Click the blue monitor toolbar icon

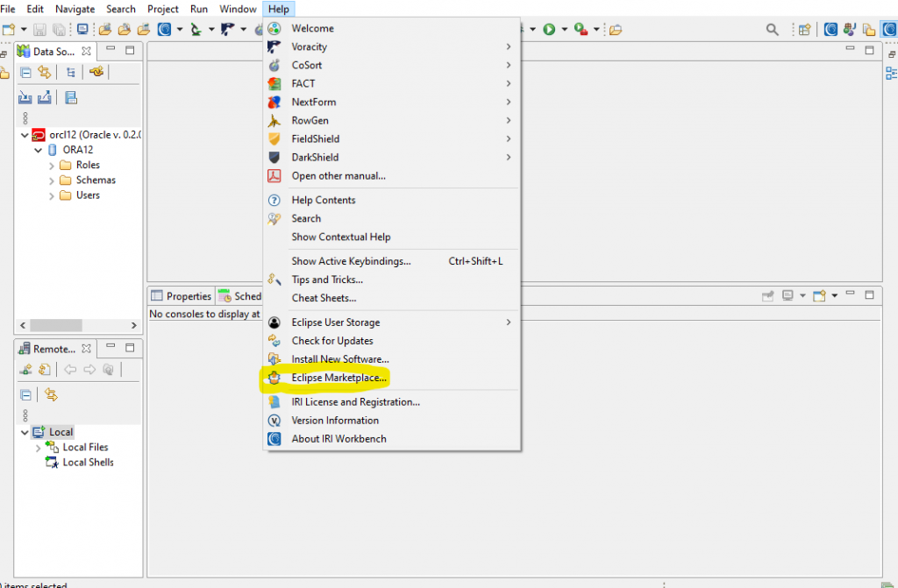pos(82,29)
